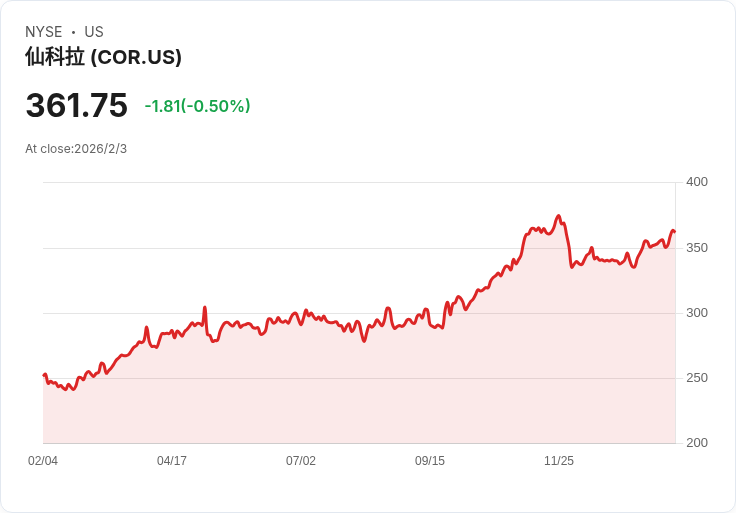Click the US market label
This screenshot has height=513, width=736.
[x=94, y=32]
